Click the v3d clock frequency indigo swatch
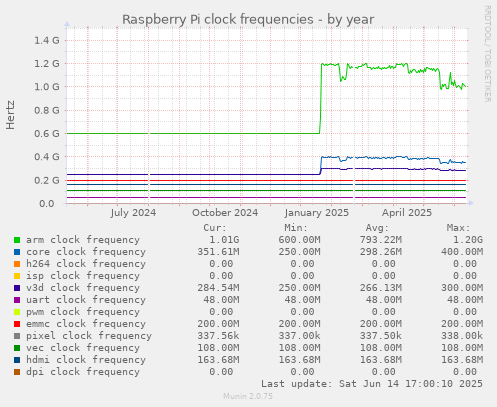Viewport: 497px width, 407px height. 17,288
